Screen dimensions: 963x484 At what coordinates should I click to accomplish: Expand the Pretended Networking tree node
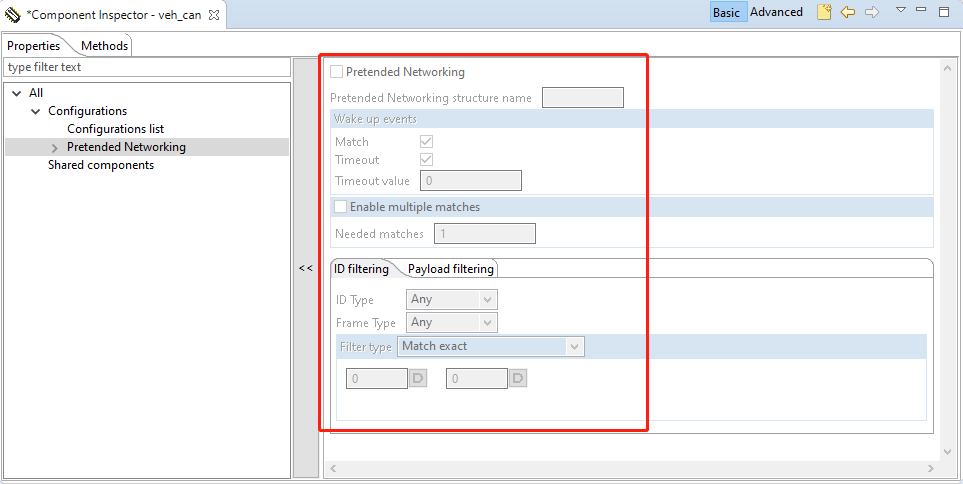click(54, 148)
